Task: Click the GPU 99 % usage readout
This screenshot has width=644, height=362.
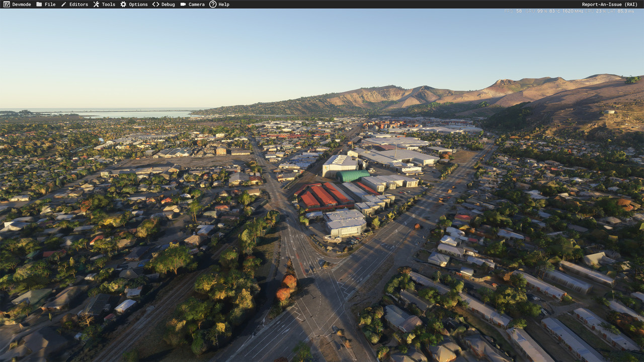Action: [x=536, y=11]
